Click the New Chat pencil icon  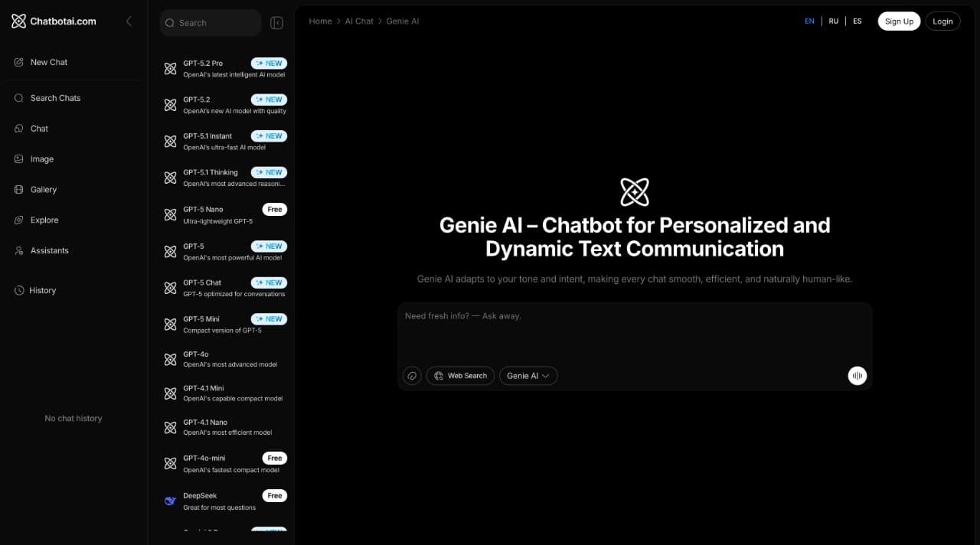click(19, 62)
